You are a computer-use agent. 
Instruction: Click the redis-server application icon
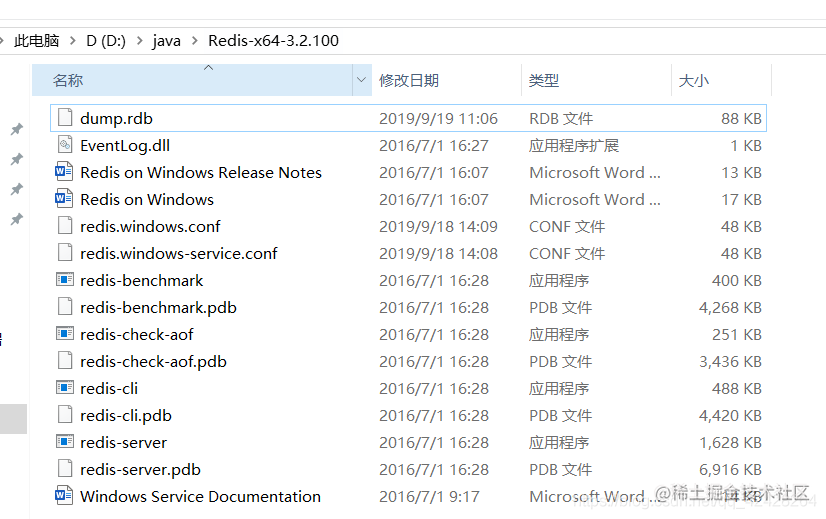tap(65, 442)
